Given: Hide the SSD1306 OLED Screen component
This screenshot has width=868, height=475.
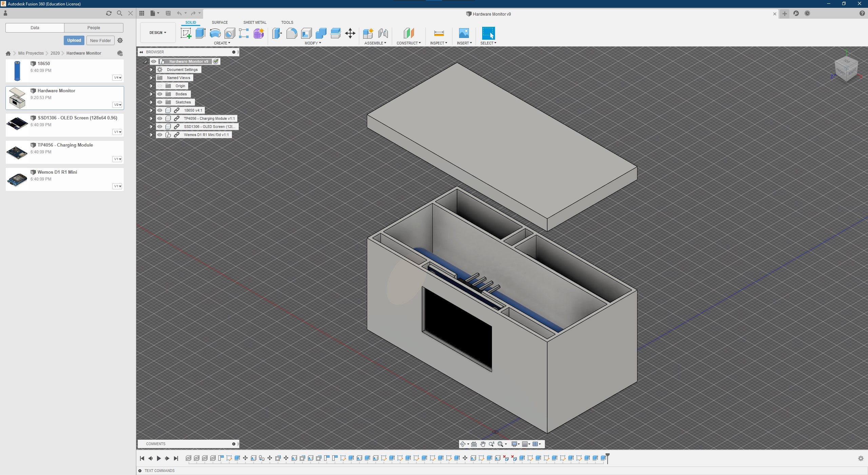Looking at the screenshot, I should point(160,127).
